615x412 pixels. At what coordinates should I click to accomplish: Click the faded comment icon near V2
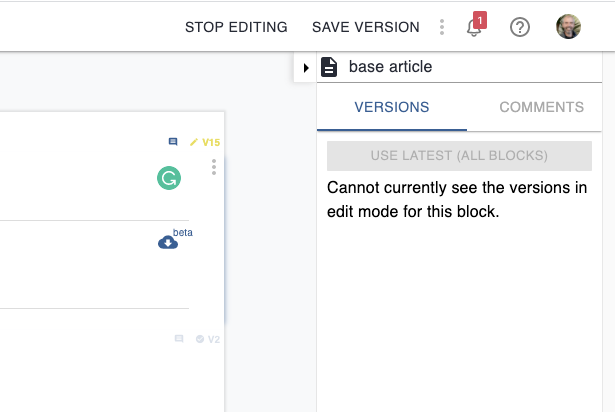(179, 339)
